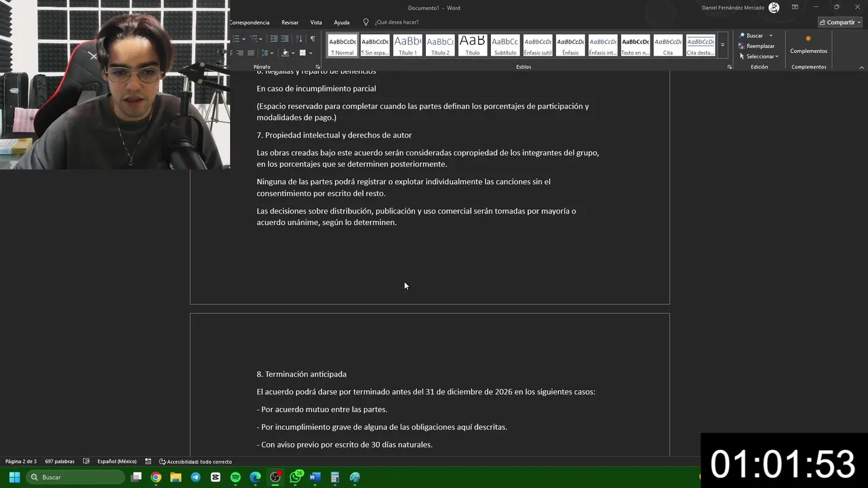Image resolution: width=868 pixels, height=488 pixels.
Task: Open Ayuda tab
Action: point(342,22)
